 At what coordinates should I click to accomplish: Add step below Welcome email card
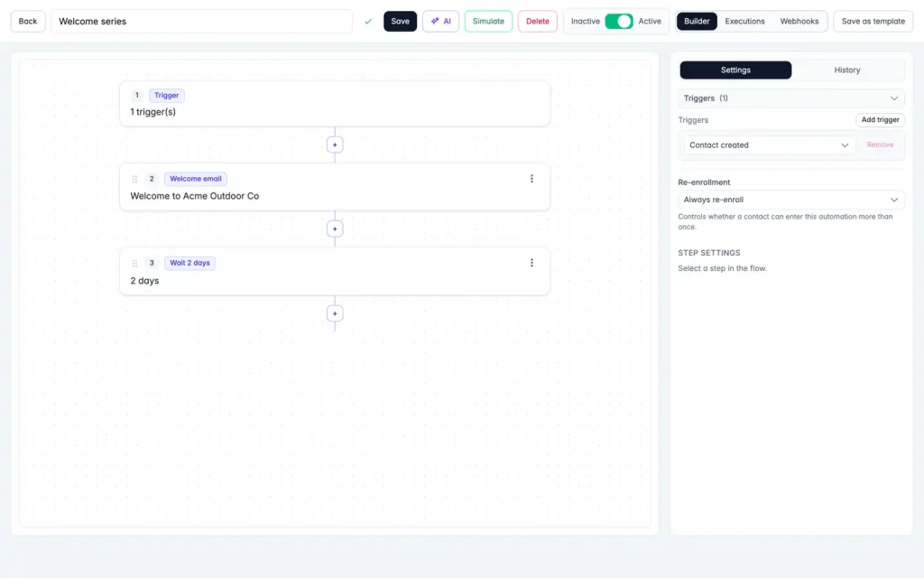tap(335, 228)
